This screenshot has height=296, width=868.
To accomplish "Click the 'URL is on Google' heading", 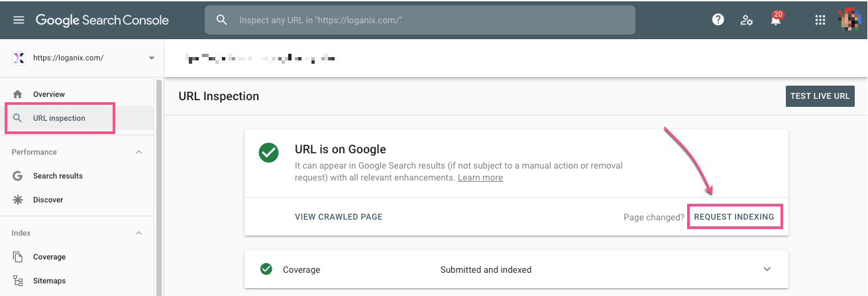I will coord(341,149).
